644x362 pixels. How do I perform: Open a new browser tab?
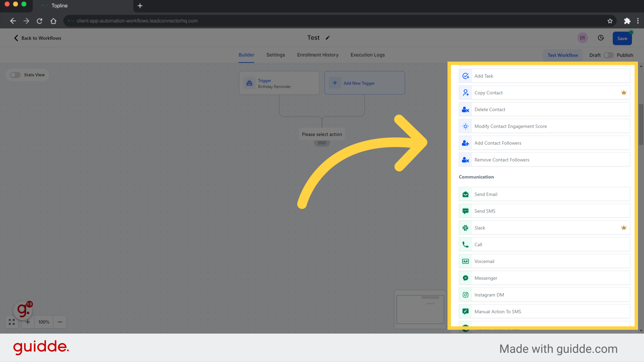pos(140,6)
